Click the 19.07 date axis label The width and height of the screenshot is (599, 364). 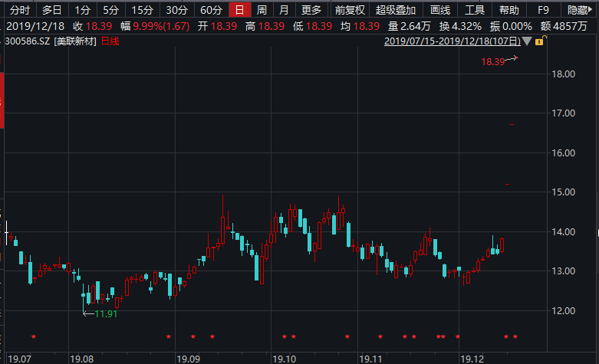(x=19, y=359)
